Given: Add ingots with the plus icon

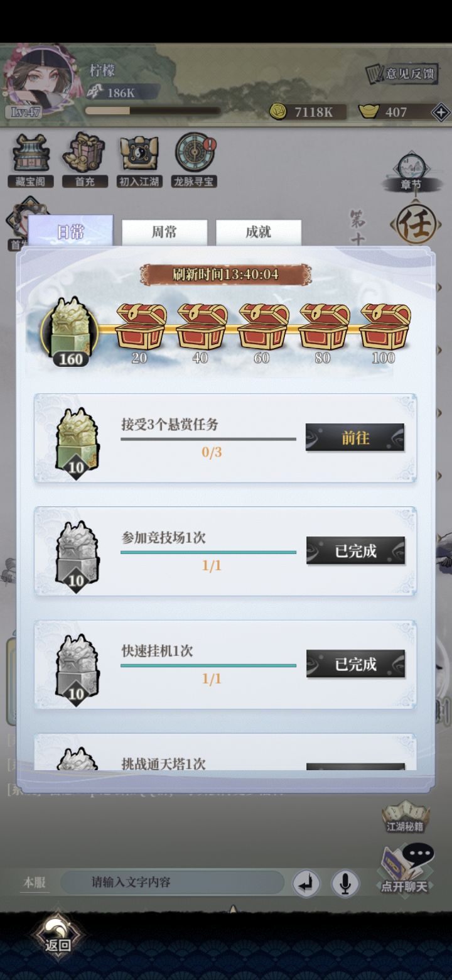Looking at the screenshot, I should [x=441, y=112].
